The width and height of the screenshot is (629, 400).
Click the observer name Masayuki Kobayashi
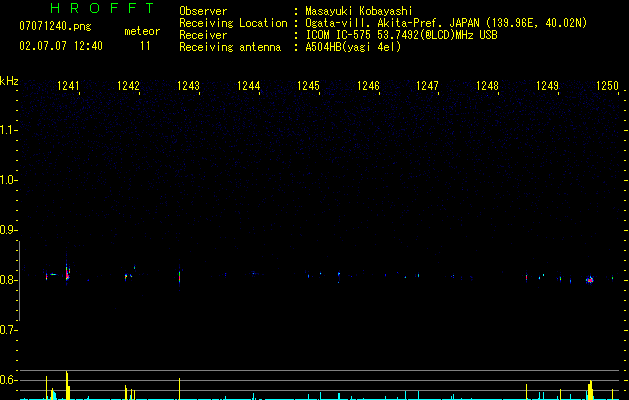[x=359, y=11]
